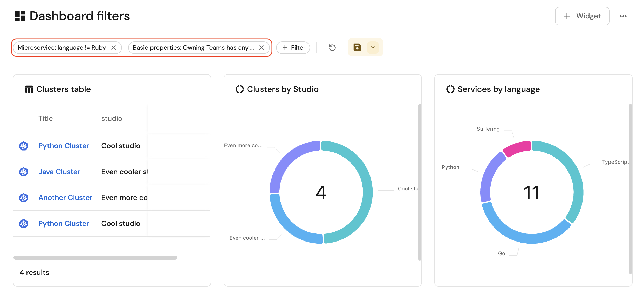The height and width of the screenshot is (298, 644).
Task: Click the Another Cluster Kubernetes icon
Action: (x=24, y=198)
